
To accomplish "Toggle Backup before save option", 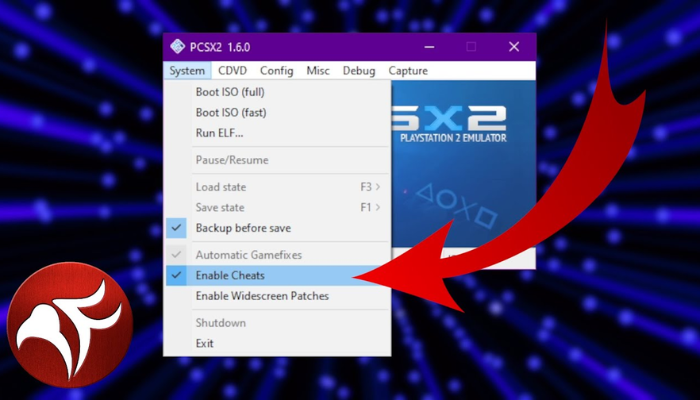I will click(x=277, y=228).
